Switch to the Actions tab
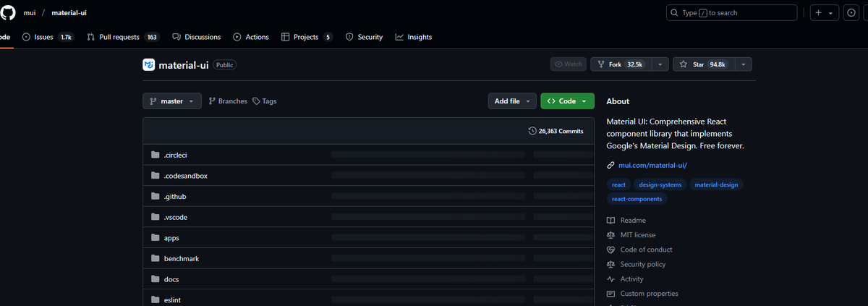 251,37
